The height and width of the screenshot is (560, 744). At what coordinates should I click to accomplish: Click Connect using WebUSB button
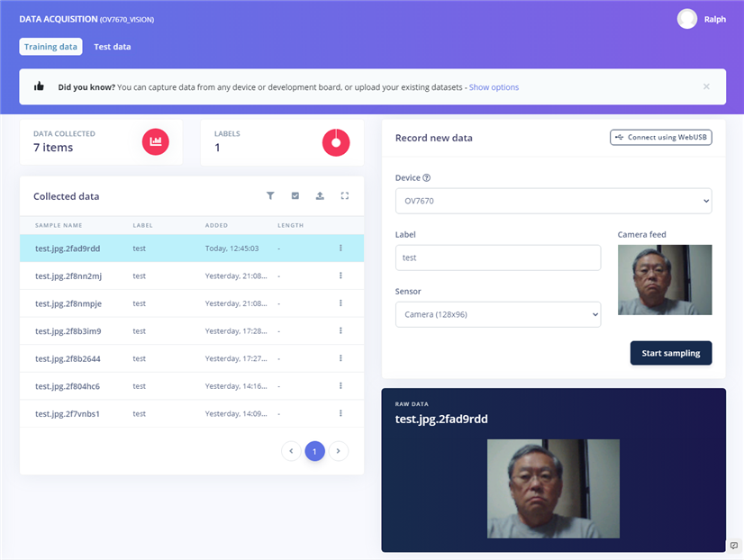click(x=661, y=138)
